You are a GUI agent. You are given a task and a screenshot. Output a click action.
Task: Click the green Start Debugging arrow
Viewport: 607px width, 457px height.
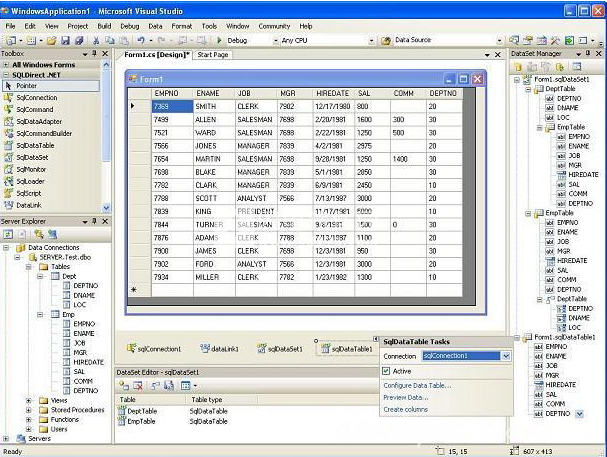[219, 40]
